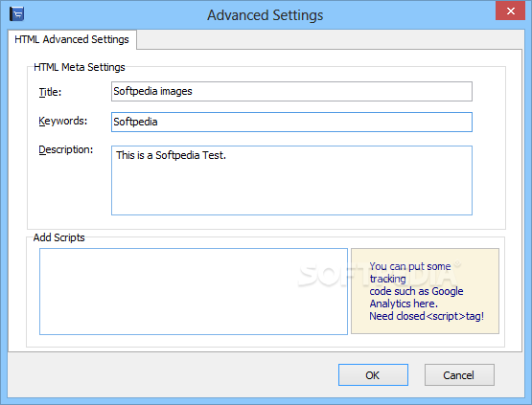Click the Advanced Settings window title
Viewport: 532px width, 405px height.
(266, 15)
